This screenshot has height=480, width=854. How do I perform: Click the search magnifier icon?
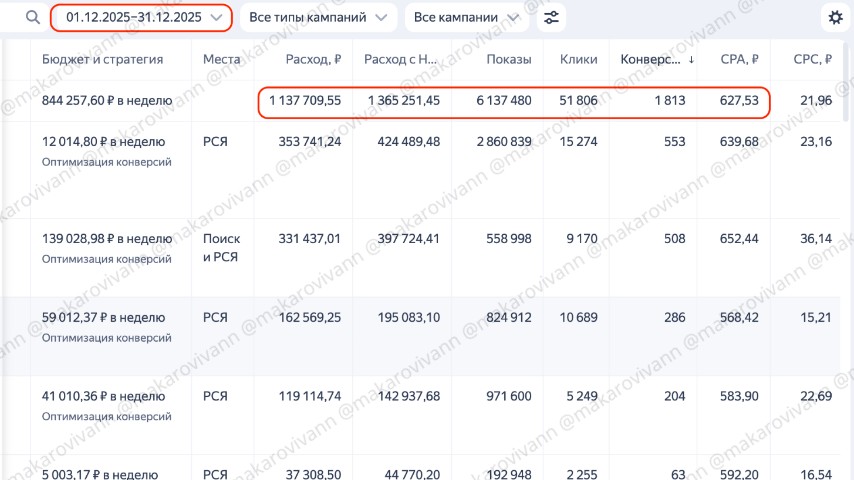pos(33,18)
